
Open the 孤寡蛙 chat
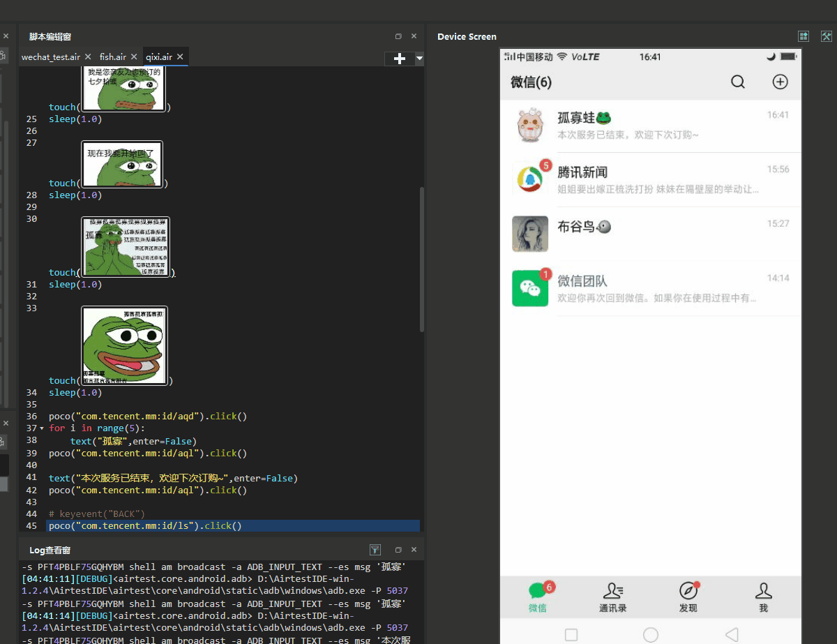(651, 126)
